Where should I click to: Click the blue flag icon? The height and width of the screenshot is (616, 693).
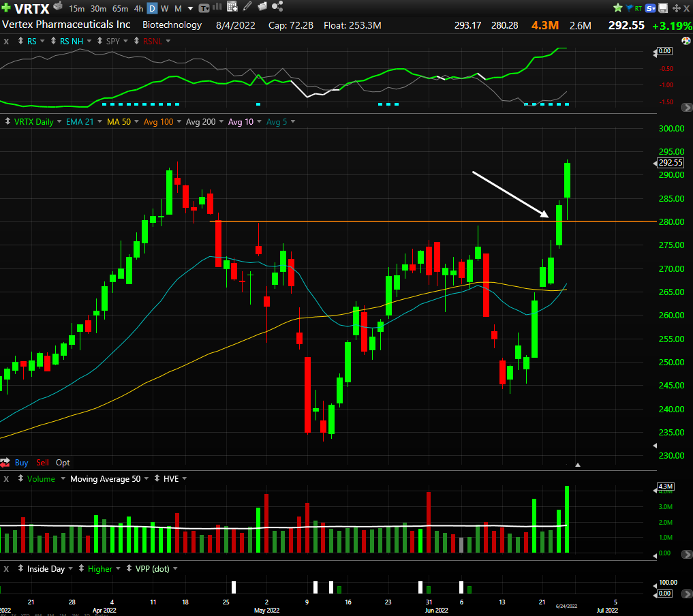pyautogui.click(x=630, y=8)
